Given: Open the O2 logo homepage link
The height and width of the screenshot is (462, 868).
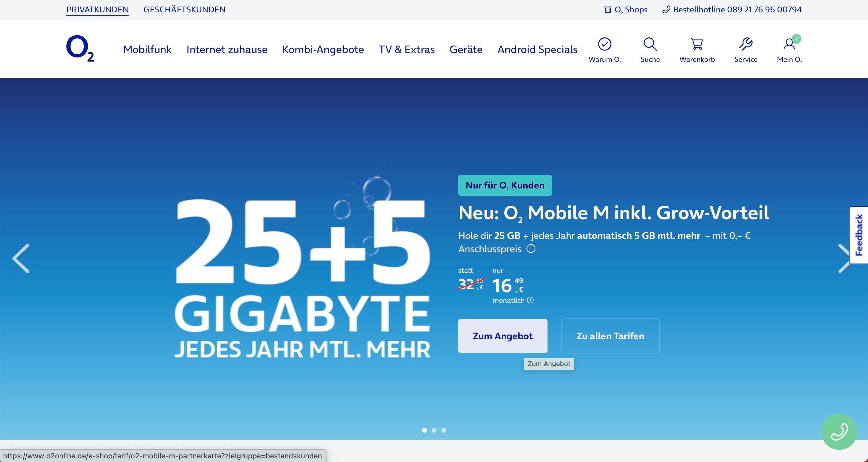Looking at the screenshot, I should (80, 49).
